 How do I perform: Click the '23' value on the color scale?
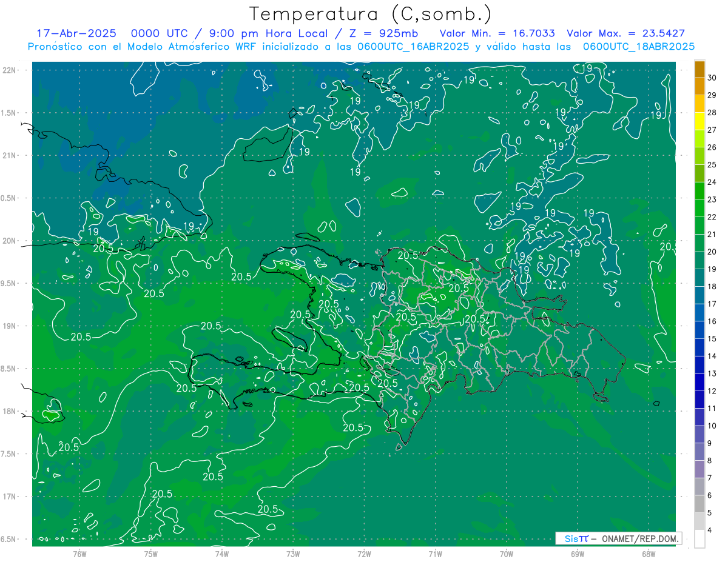click(x=712, y=199)
